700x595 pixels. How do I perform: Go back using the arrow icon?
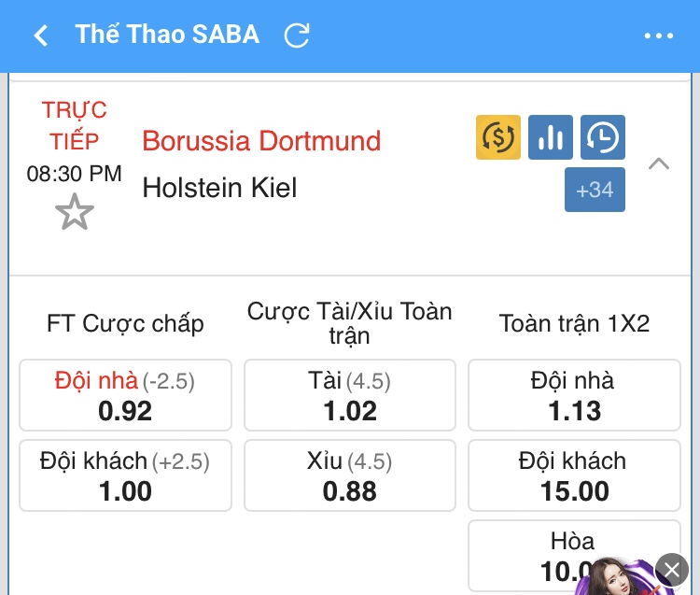point(41,35)
